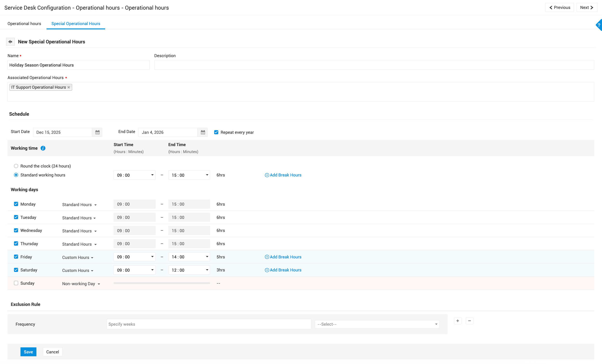Select the Special Operational Hours tab
The height and width of the screenshot is (364, 602).
point(76,24)
